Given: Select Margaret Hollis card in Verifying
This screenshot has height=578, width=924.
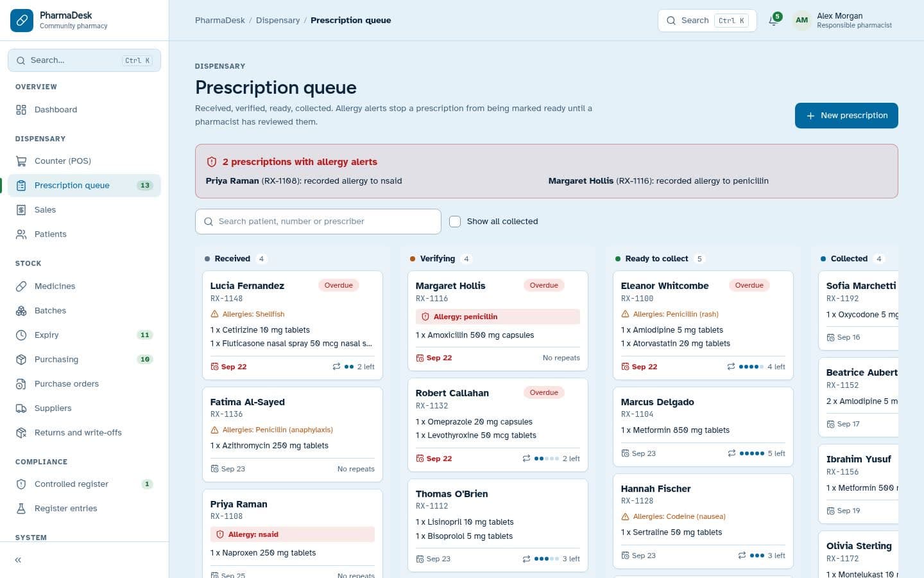Looking at the screenshot, I should coord(498,321).
